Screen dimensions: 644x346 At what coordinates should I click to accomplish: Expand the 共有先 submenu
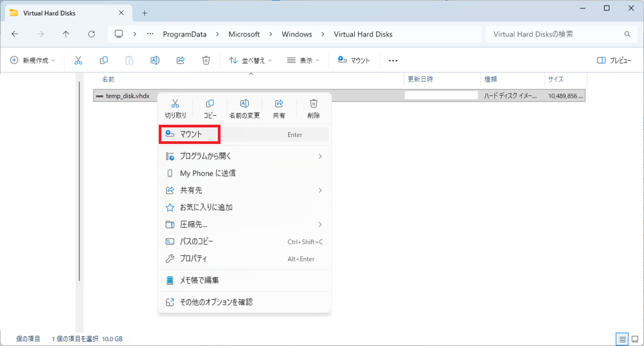pos(244,190)
